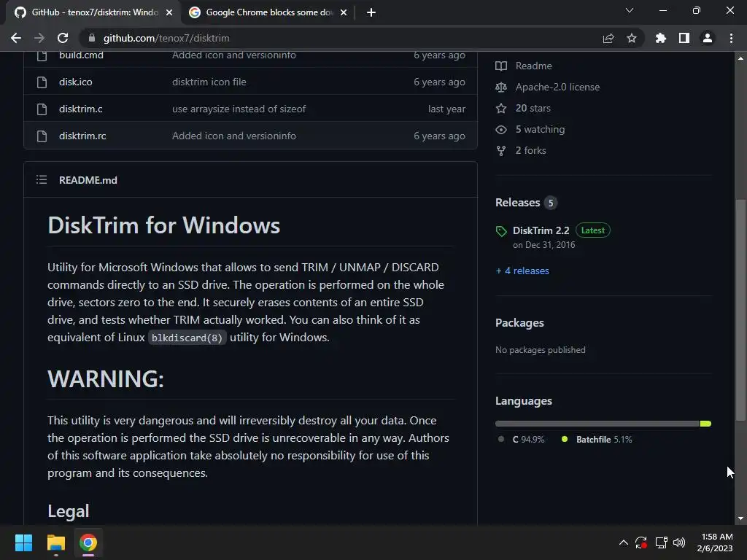Select C 94.9% language entry
The height and width of the screenshot is (560, 747).
click(521, 440)
